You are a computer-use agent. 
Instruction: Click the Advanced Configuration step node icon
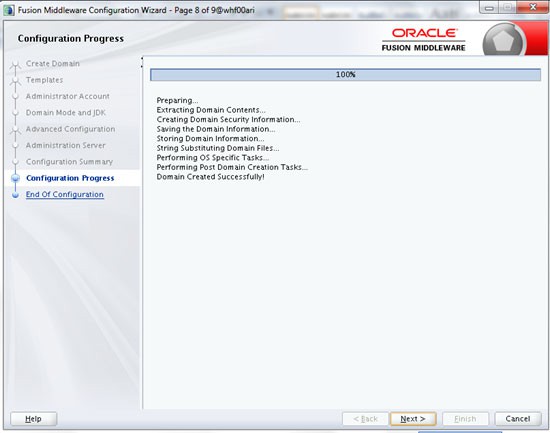click(15, 130)
